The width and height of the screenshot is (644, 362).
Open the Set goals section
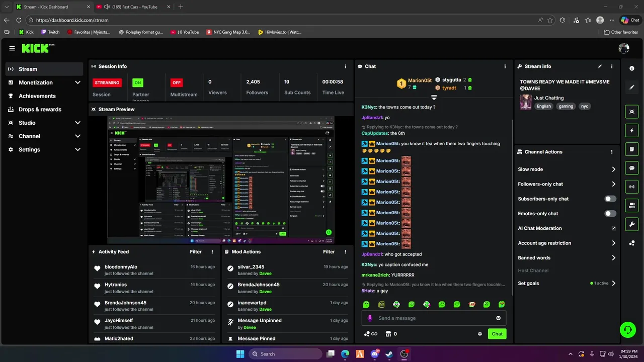point(567,284)
